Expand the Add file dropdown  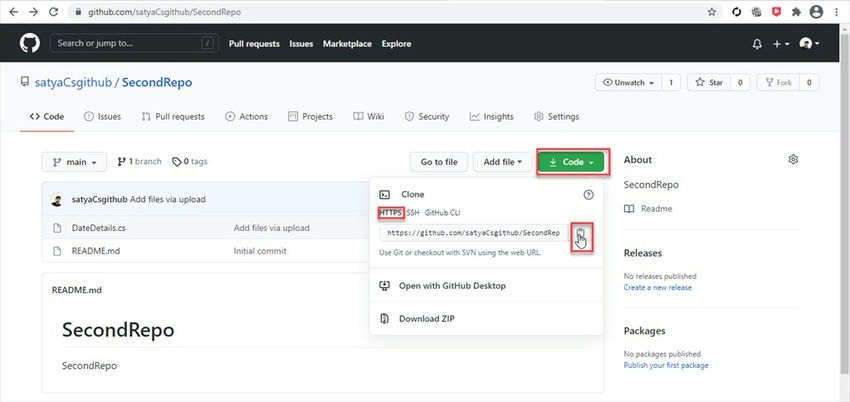pyautogui.click(x=503, y=162)
